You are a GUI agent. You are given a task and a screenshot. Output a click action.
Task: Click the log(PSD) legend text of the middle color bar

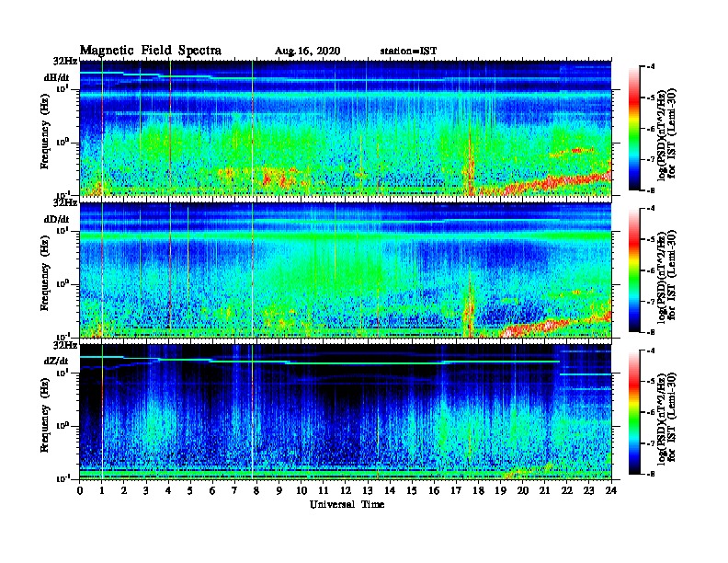(x=667, y=275)
